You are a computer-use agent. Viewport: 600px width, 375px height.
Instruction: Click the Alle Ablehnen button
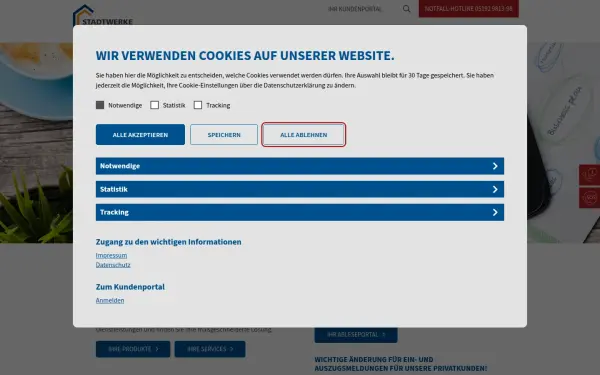(x=303, y=135)
